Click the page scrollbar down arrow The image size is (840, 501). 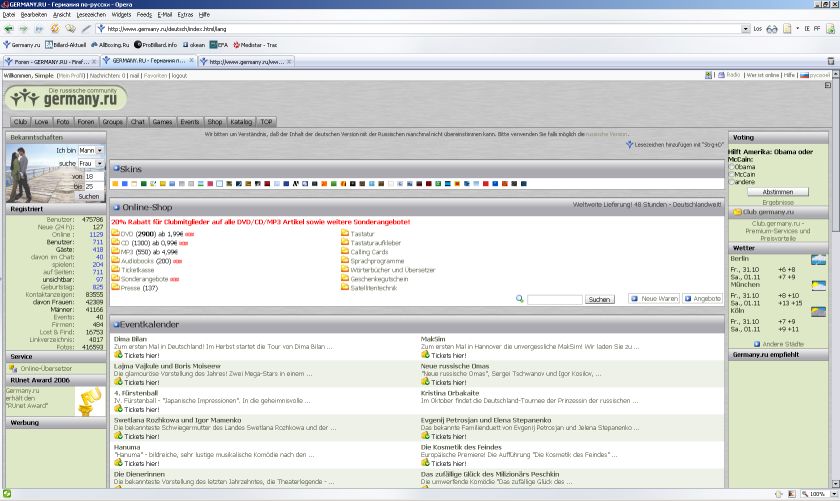tap(835, 483)
